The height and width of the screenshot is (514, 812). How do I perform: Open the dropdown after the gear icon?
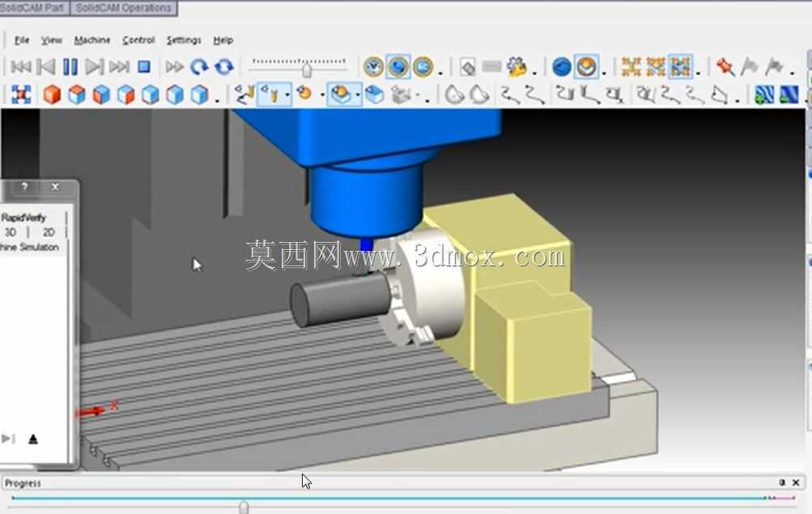pos(534,72)
